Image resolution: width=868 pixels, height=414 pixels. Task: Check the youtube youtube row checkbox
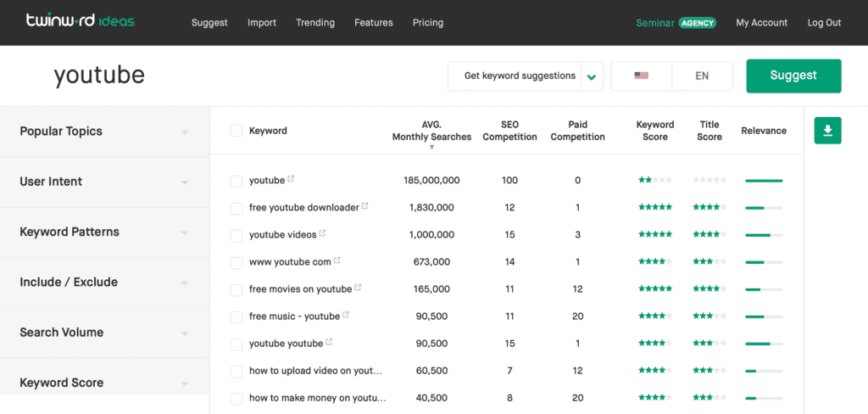[x=236, y=344]
